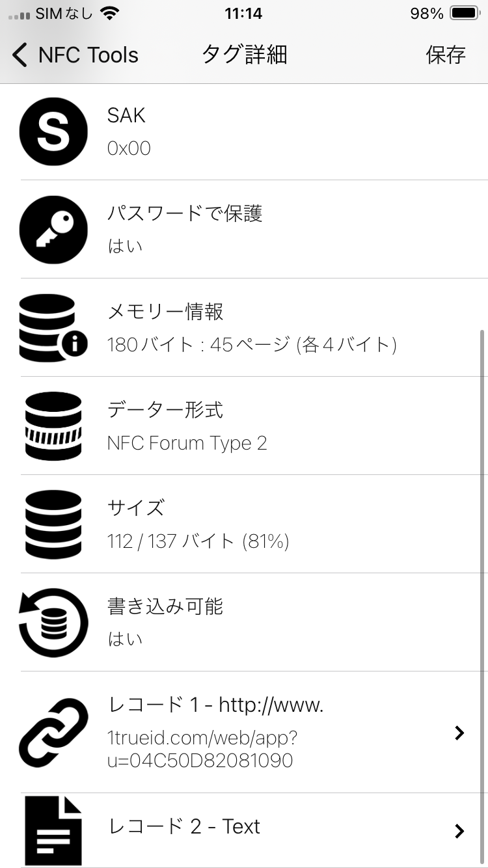Tap the chain link icon for Record 1
The image size is (488, 868).
(53, 733)
